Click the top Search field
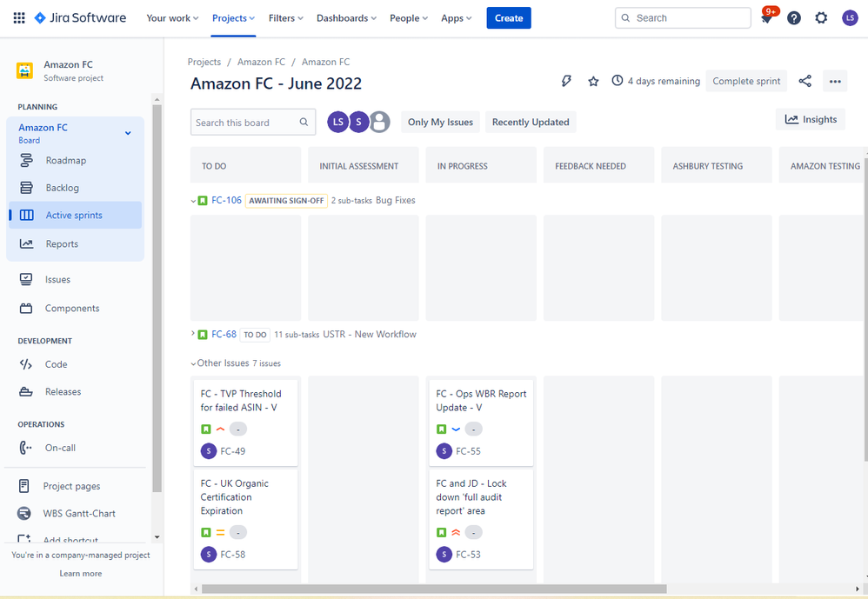This screenshot has height=599, width=868. pyautogui.click(x=683, y=18)
